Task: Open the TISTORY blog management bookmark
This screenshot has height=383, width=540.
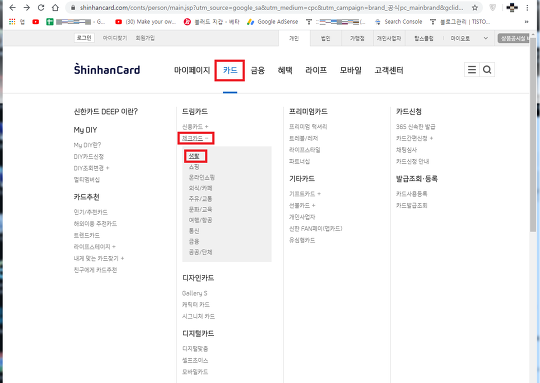Action: (x=460, y=22)
